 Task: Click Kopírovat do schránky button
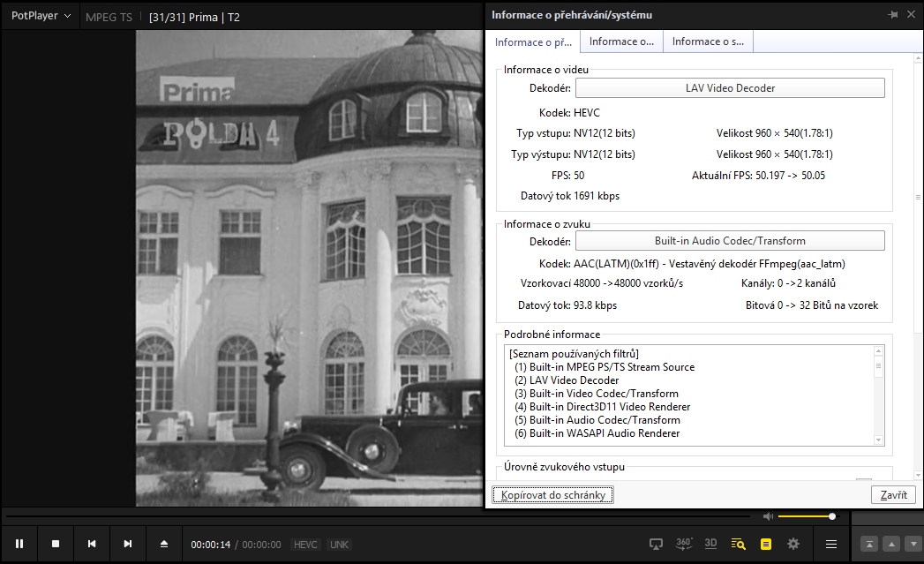click(552, 495)
